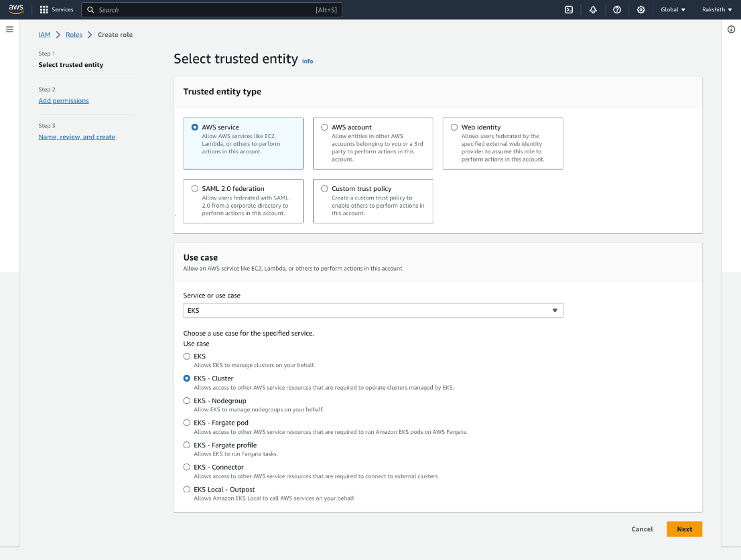Click the AWS logo home icon

point(16,9)
